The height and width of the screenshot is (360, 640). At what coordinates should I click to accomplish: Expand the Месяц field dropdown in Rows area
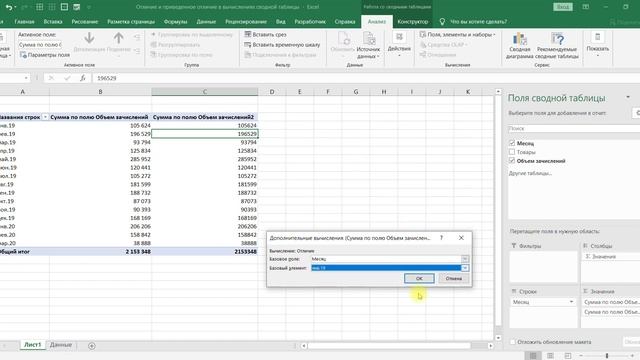click(571, 302)
